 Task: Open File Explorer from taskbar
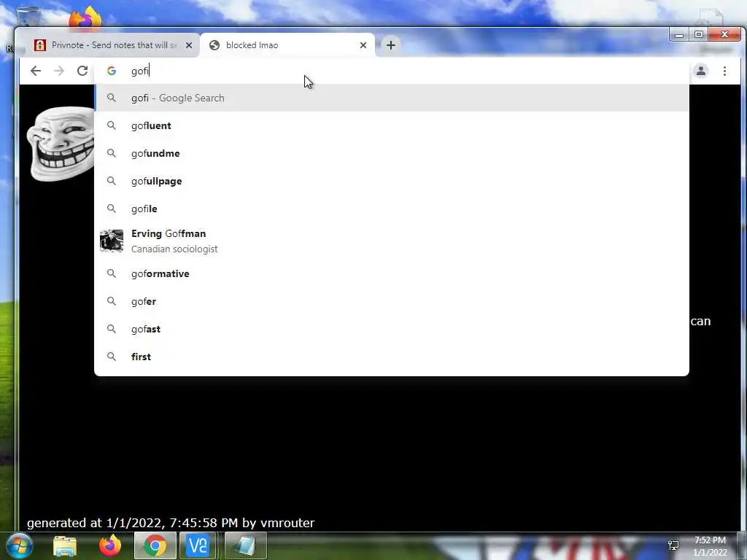tap(65, 546)
